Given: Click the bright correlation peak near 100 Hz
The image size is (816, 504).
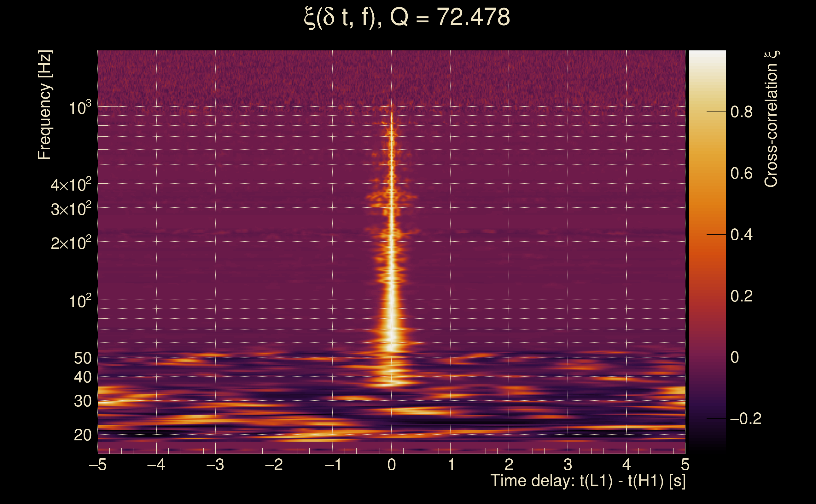Looking at the screenshot, I should click(x=392, y=300).
